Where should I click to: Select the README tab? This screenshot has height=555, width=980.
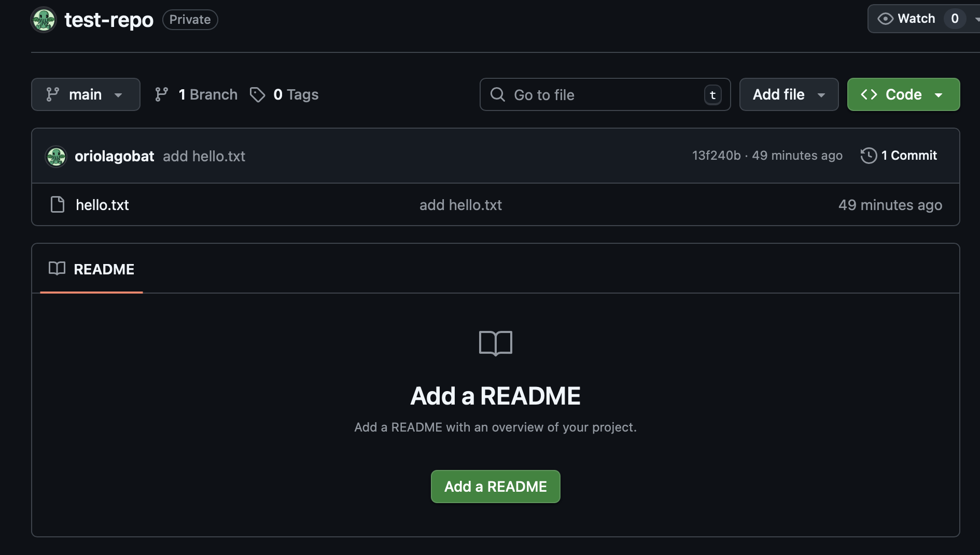92,269
